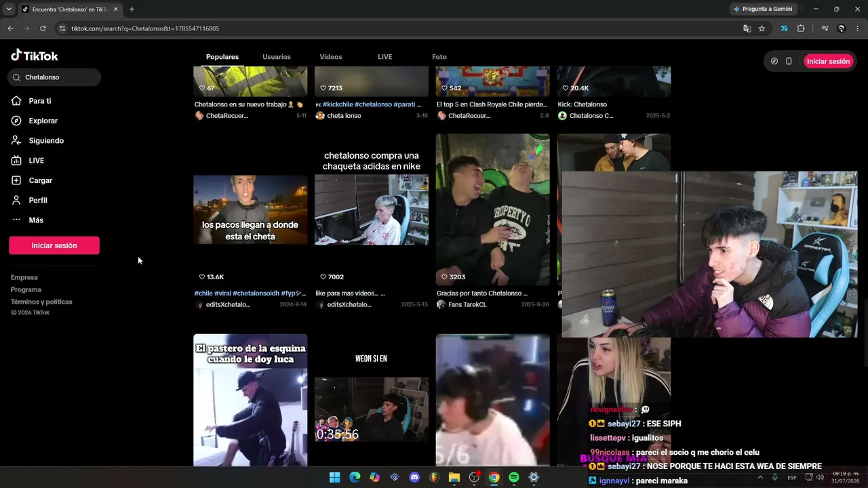This screenshot has height=488, width=868.
Task: Open the Chrome profile avatar
Action: tap(842, 28)
